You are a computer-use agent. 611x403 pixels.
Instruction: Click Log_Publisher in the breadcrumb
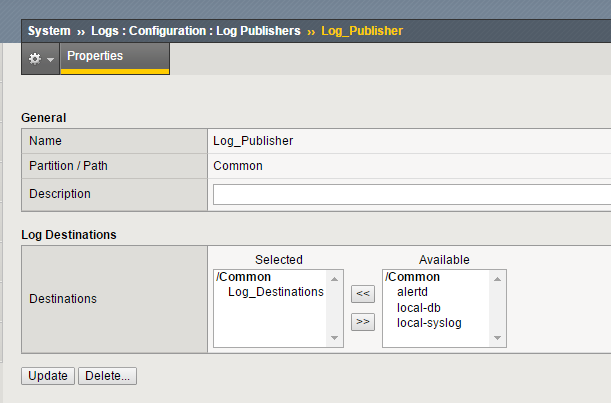362,31
